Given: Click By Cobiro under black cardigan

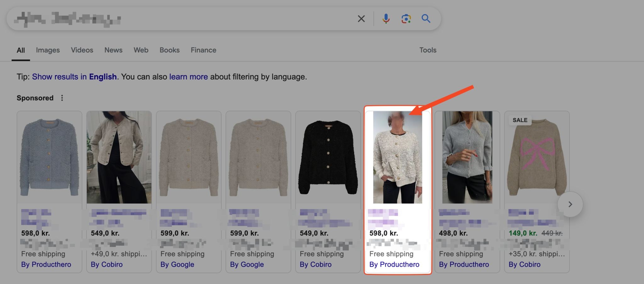Looking at the screenshot, I should coord(316,265).
